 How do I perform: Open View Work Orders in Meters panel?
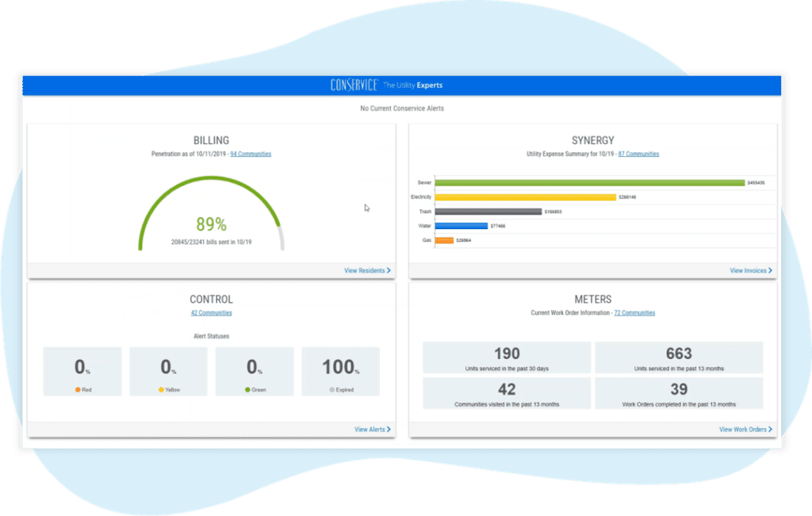tap(745, 430)
